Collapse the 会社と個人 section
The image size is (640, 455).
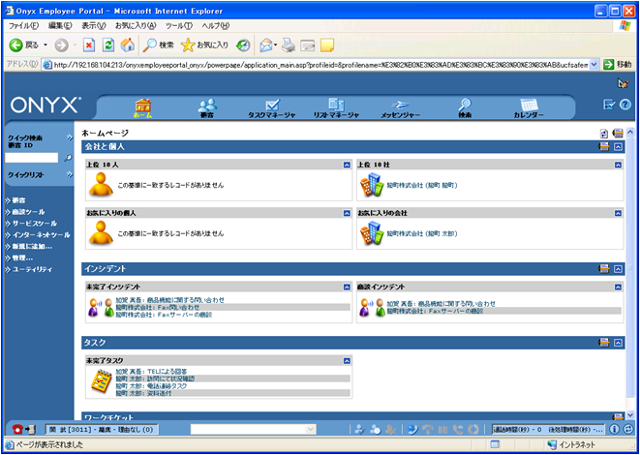click(x=618, y=146)
